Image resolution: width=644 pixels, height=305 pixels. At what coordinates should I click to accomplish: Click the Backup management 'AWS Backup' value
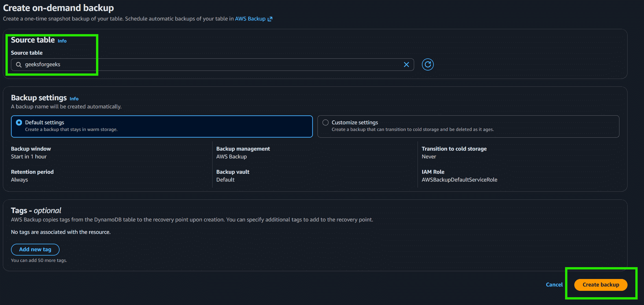pos(231,157)
